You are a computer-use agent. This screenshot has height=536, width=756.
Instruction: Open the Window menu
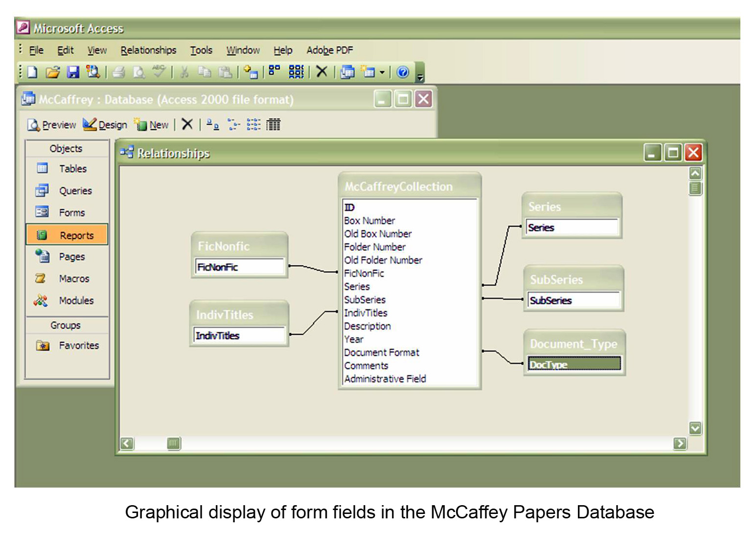[x=243, y=50]
